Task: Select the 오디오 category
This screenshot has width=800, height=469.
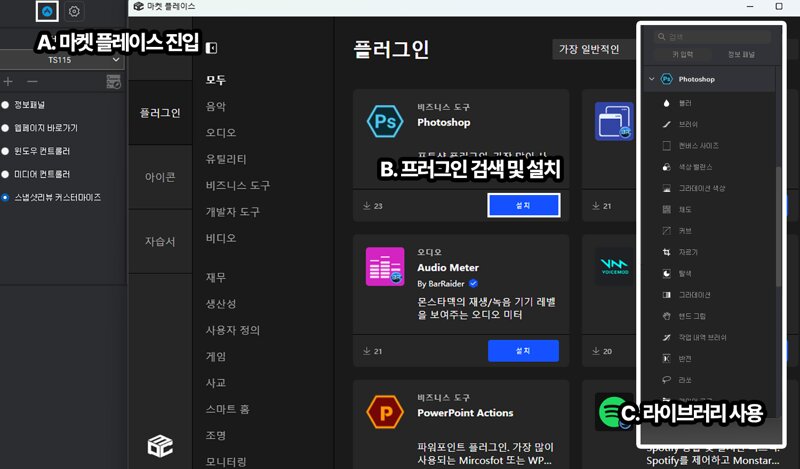Action: coord(221,133)
